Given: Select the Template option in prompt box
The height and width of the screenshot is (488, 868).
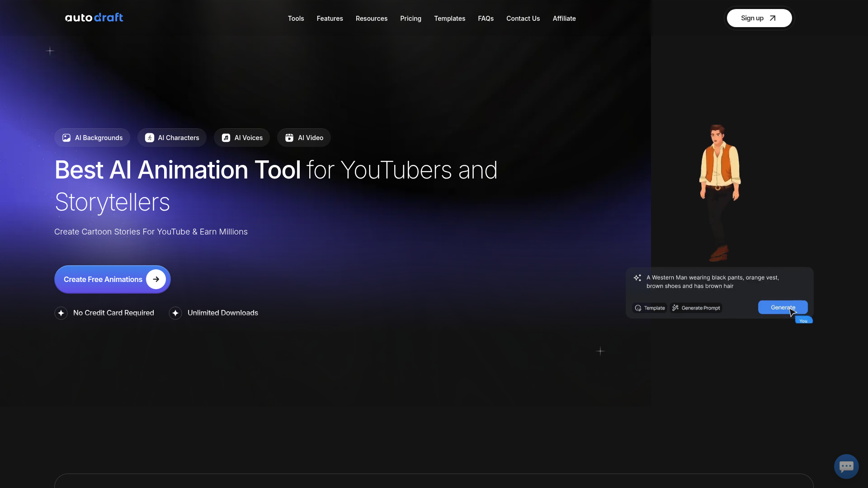Looking at the screenshot, I should click(x=650, y=308).
